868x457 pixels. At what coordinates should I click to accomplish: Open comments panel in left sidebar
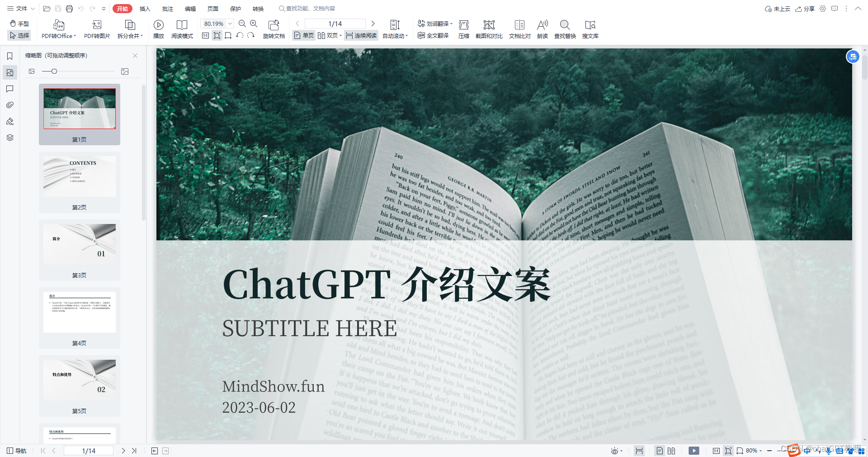[x=10, y=89]
